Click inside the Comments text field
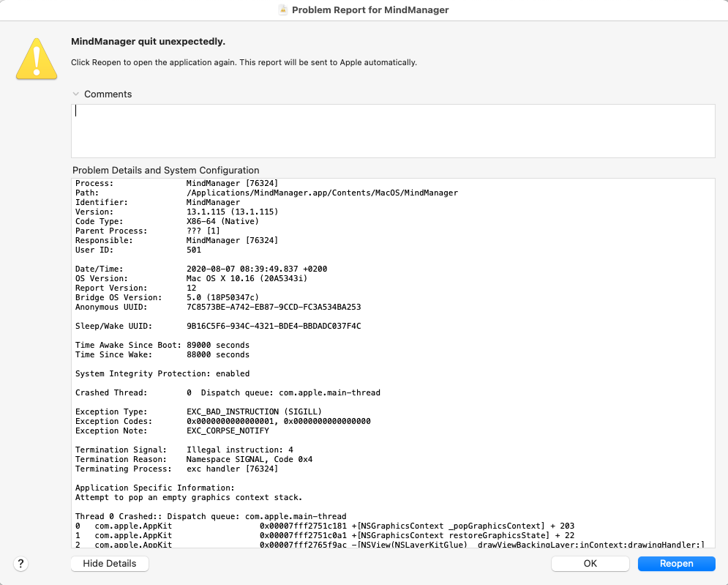 pos(393,130)
